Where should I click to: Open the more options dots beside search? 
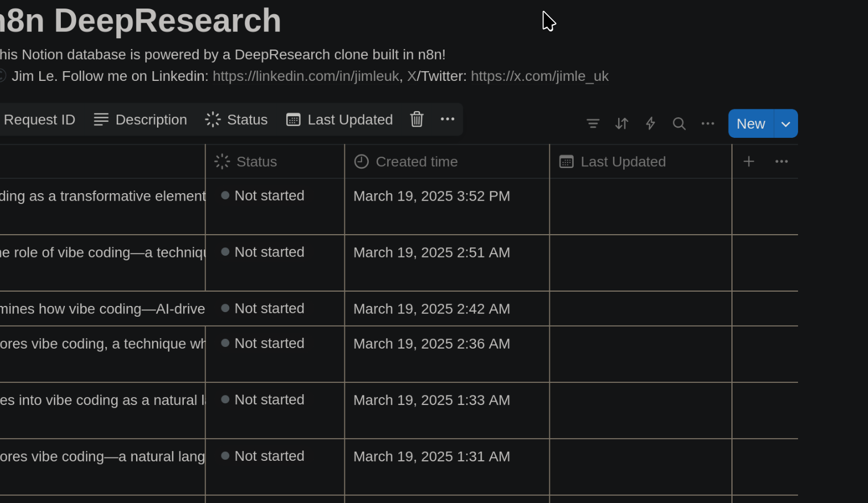click(707, 124)
